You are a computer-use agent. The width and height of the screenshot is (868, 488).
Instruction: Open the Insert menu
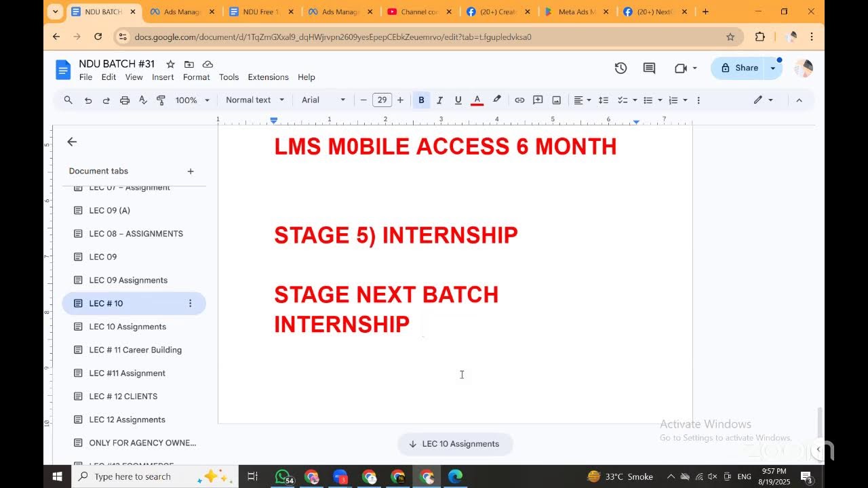(x=163, y=77)
